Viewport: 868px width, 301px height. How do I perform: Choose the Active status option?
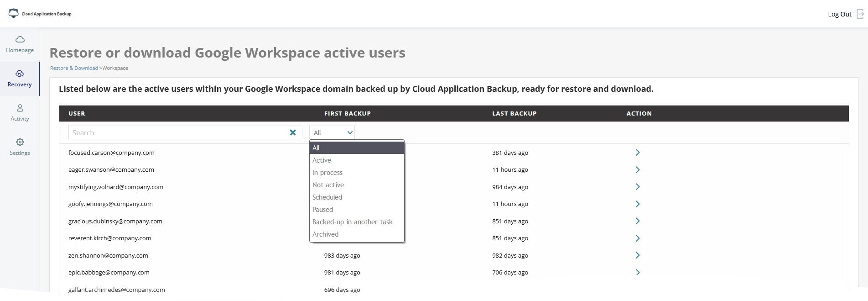click(357, 160)
